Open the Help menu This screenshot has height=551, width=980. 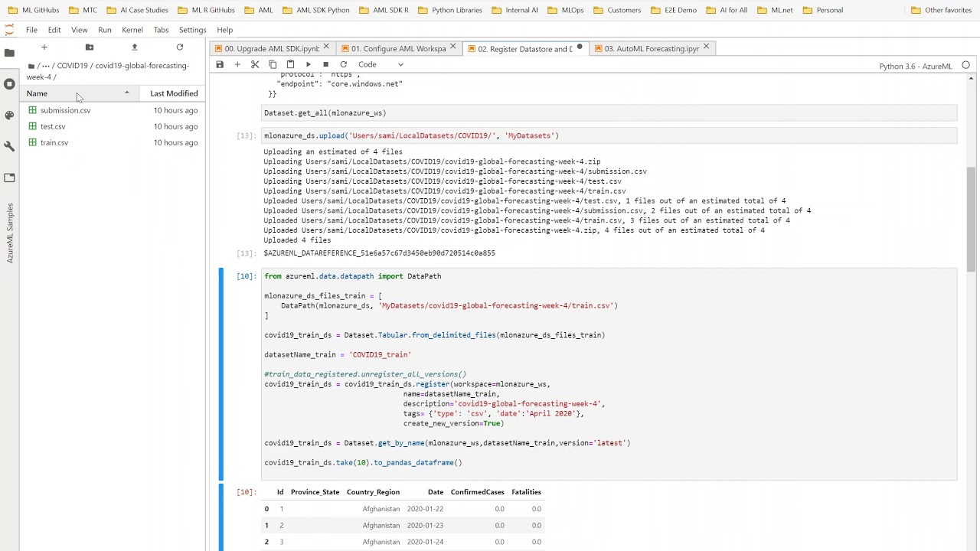(224, 30)
